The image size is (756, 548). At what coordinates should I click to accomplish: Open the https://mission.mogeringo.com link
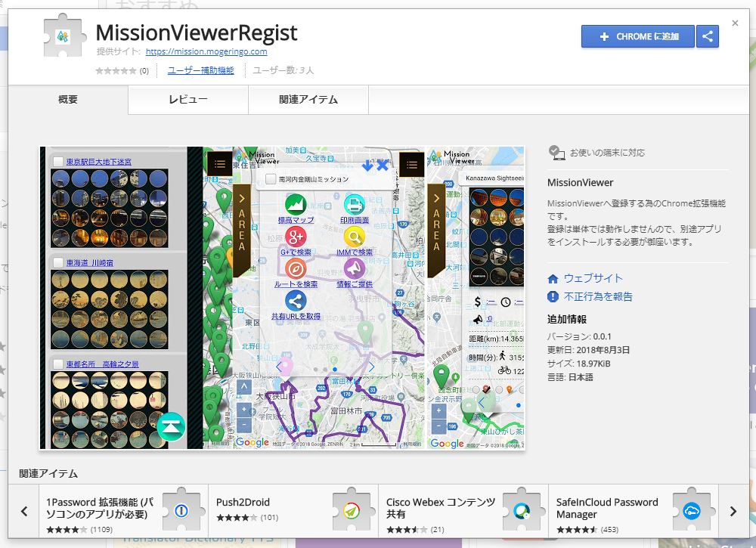[x=206, y=51]
